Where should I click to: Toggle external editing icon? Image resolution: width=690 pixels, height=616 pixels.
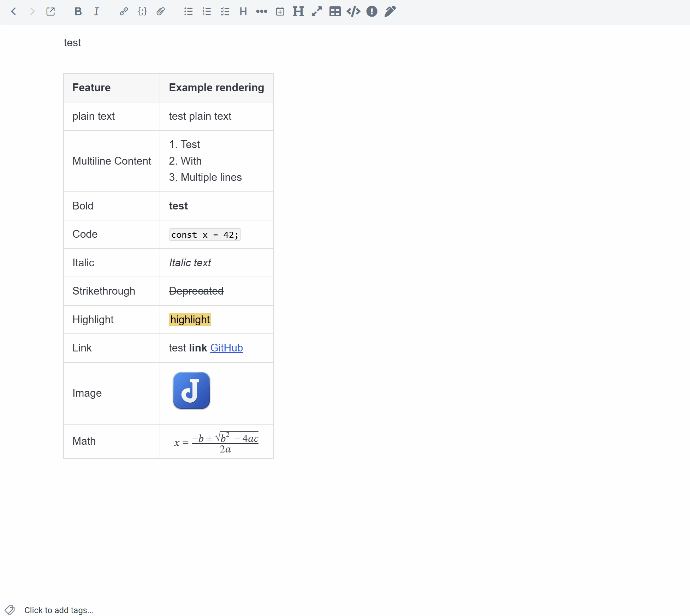click(x=50, y=12)
